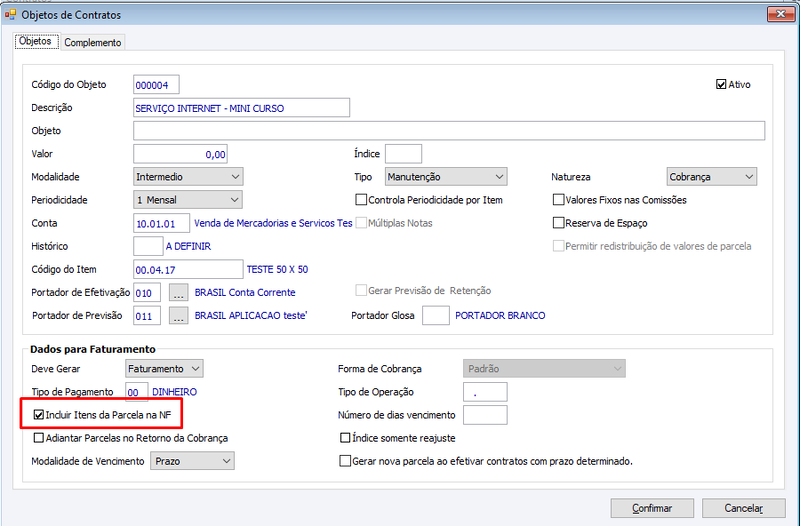
Task: Click the Código do Item field 00.04.17
Action: (x=188, y=269)
